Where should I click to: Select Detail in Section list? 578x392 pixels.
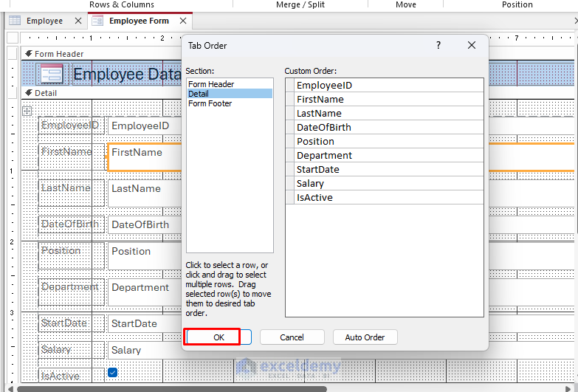tap(230, 94)
